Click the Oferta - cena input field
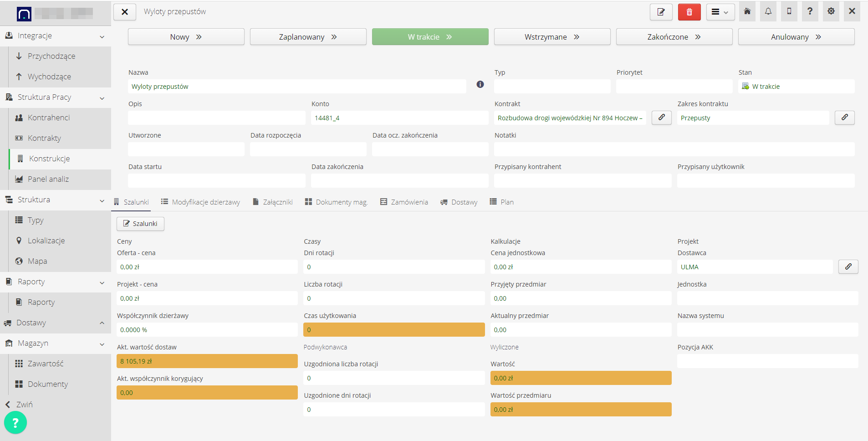The height and width of the screenshot is (441, 868). point(207,267)
